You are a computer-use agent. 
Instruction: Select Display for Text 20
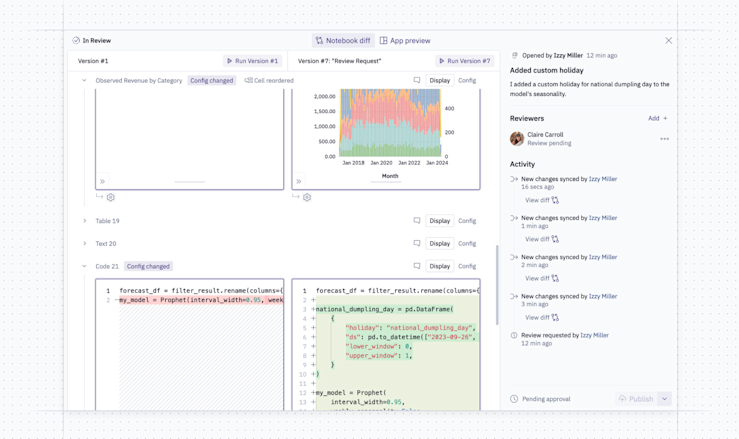point(439,243)
